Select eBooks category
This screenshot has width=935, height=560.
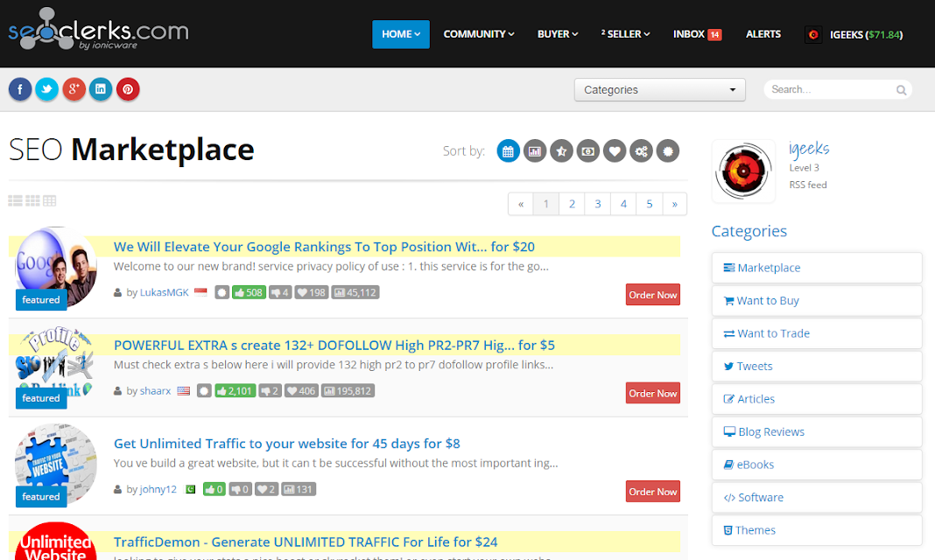[x=817, y=465]
